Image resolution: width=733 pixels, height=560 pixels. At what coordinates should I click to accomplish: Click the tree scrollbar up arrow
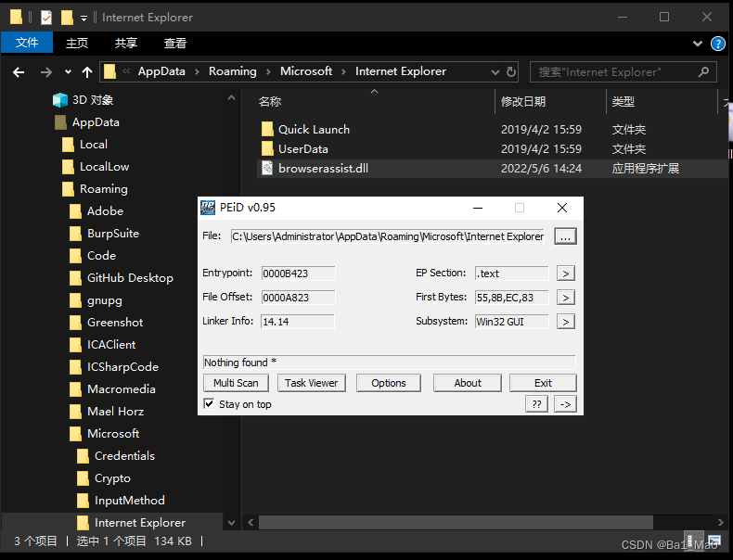231,98
